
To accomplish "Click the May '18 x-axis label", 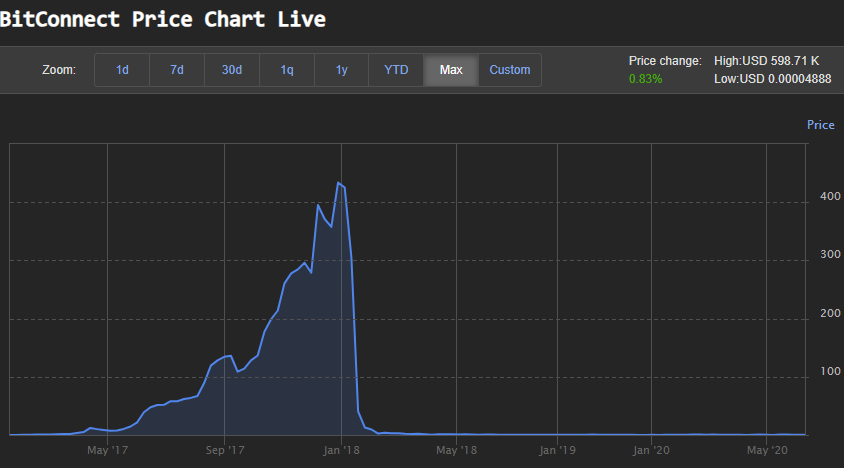I will click(x=456, y=451).
